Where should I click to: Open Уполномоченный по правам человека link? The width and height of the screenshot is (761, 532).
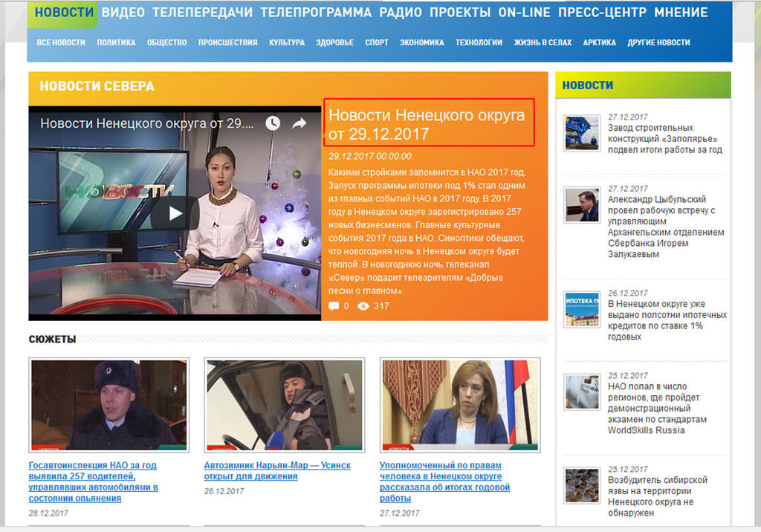444,481
